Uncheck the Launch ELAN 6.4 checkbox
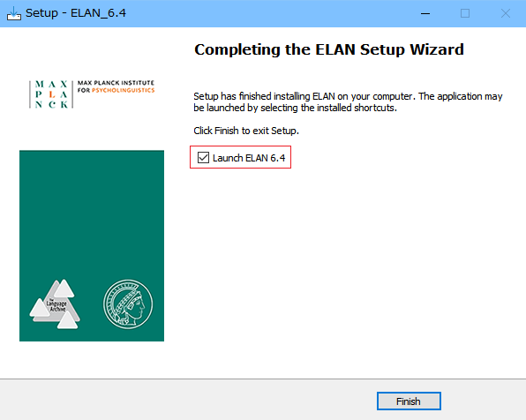Viewport: 526px width, 420px height. [203, 157]
